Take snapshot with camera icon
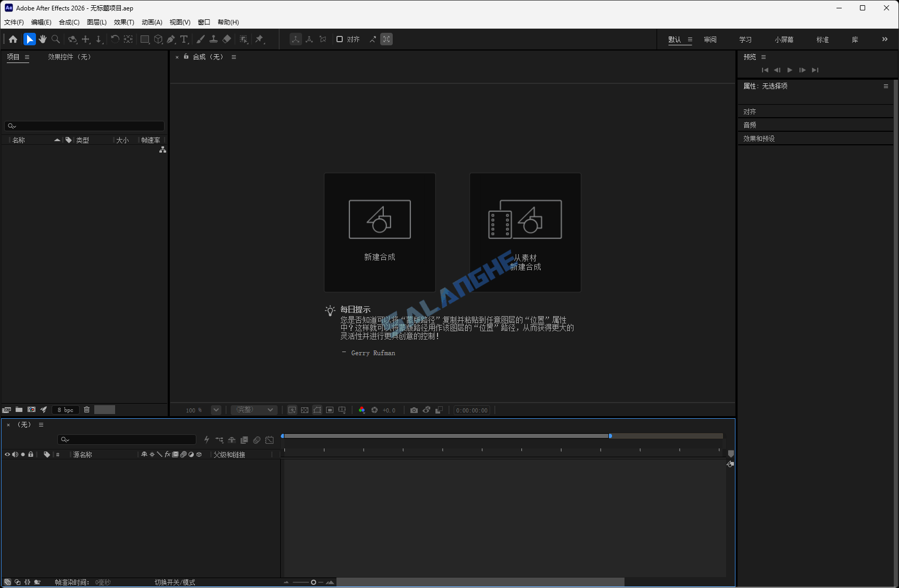 [x=414, y=410]
